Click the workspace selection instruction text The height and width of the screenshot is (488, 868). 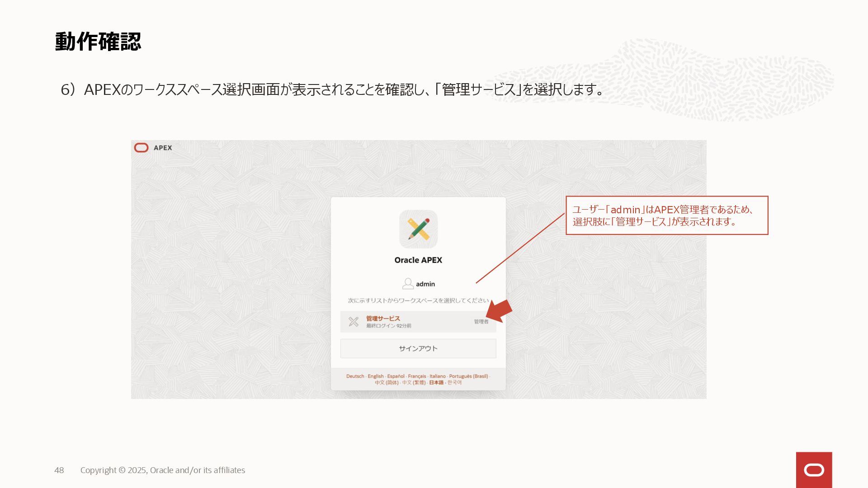(418, 300)
